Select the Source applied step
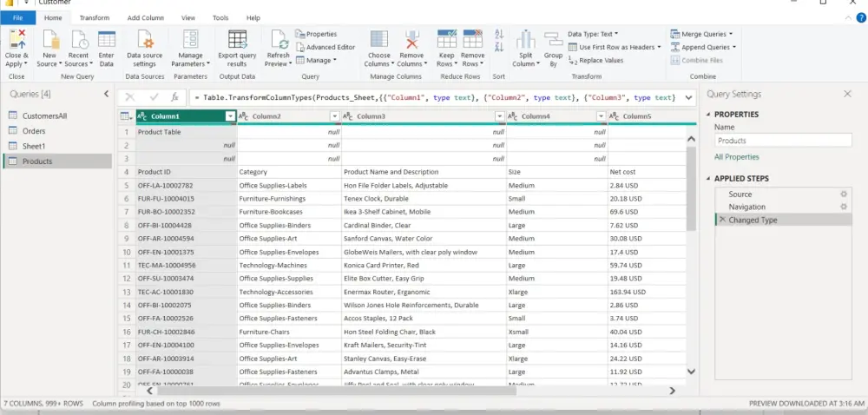This screenshot has height=415, width=868. click(783, 194)
